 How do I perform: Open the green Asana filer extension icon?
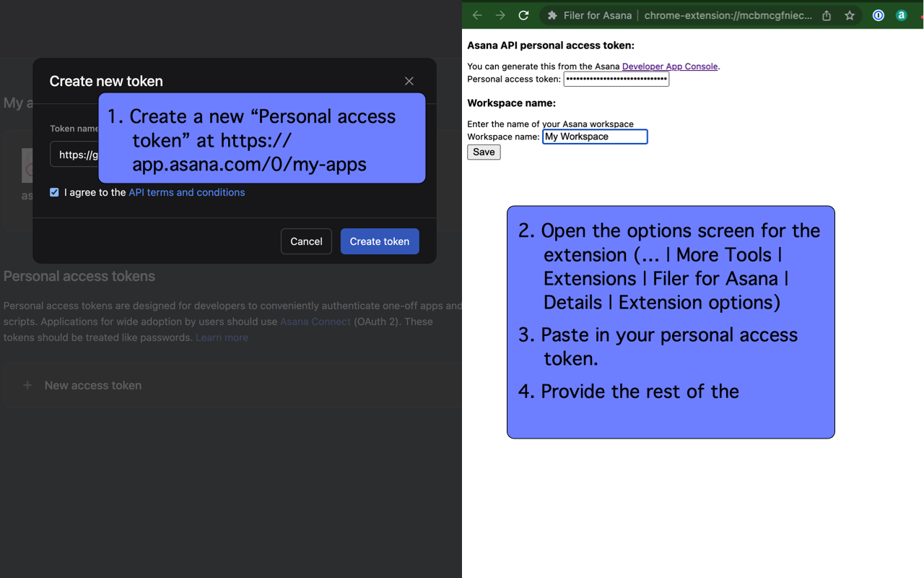point(902,15)
